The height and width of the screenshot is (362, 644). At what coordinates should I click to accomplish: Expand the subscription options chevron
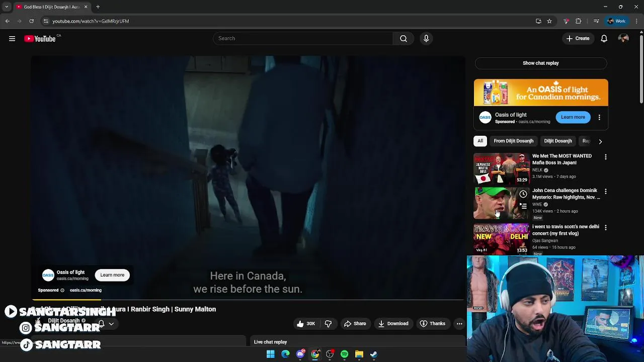point(111,324)
